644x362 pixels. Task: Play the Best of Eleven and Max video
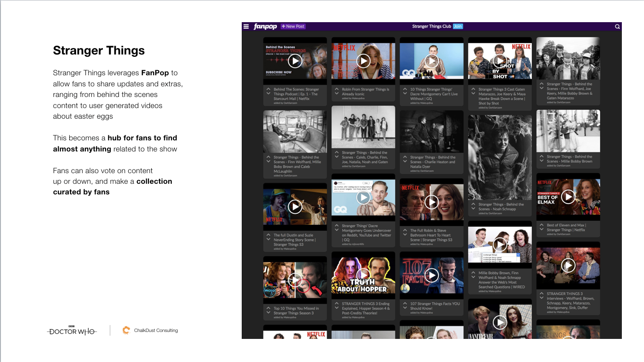[568, 197]
